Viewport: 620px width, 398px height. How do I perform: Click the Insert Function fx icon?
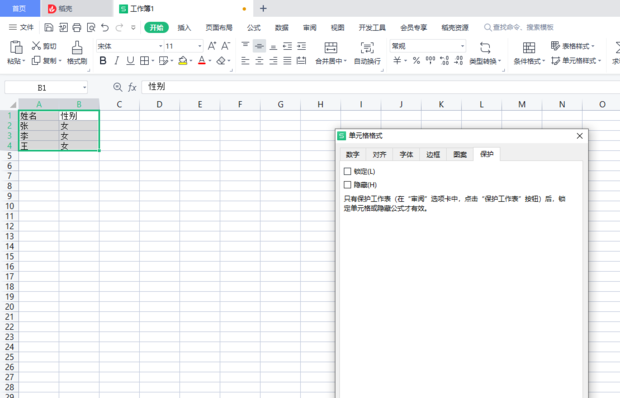132,87
